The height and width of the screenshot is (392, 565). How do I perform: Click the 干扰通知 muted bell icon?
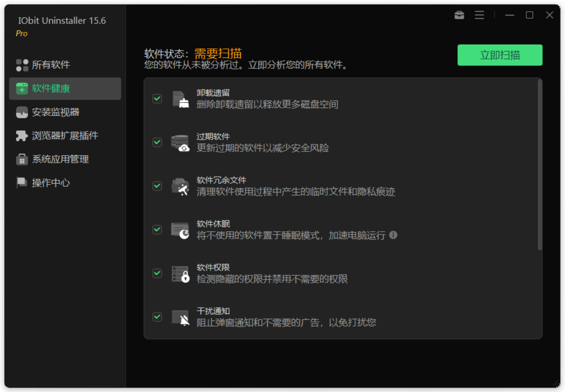point(181,318)
